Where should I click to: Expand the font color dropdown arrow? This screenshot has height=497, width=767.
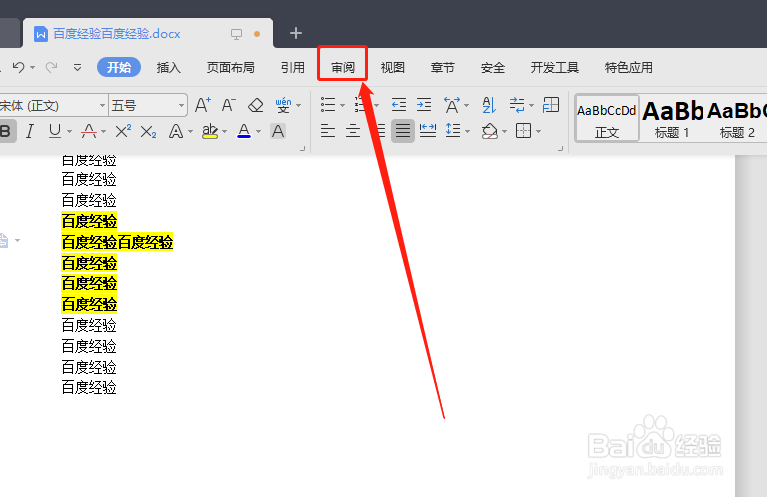click(258, 131)
